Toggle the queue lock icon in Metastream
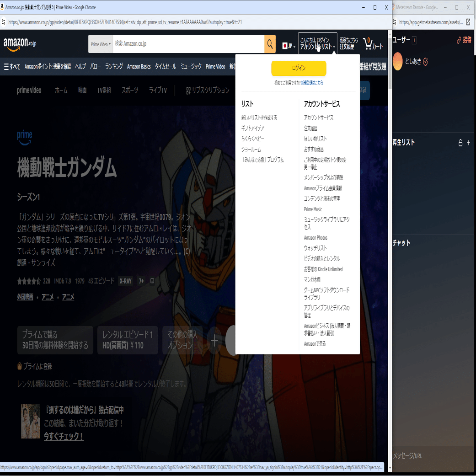This screenshot has height=476, width=476. point(460,143)
